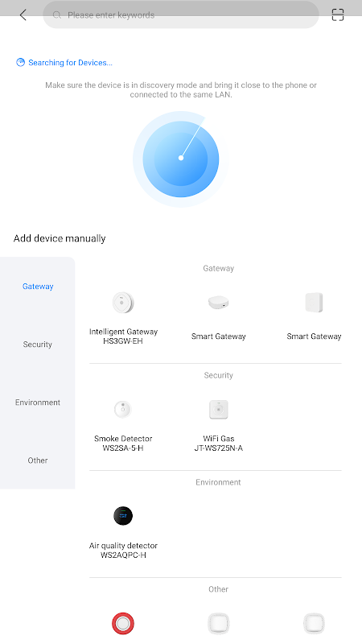The height and width of the screenshot is (644, 362).
Task: Select the Other category tab
Action: (x=38, y=460)
